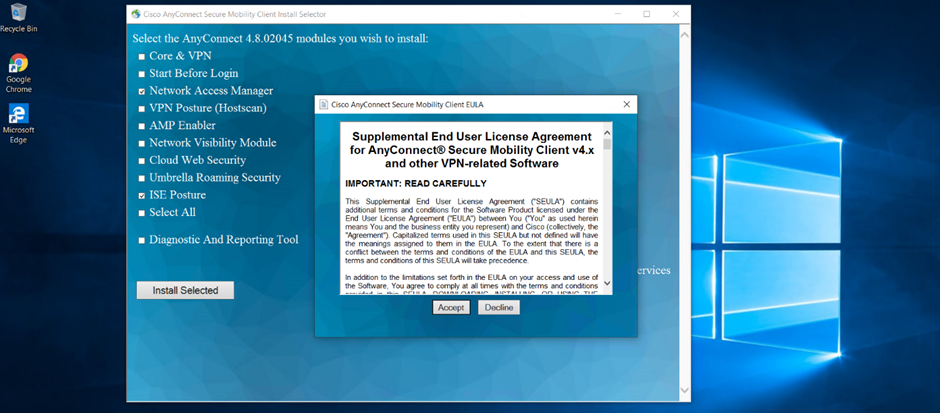Uncheck the ISE Posture module

click(142, 195)
